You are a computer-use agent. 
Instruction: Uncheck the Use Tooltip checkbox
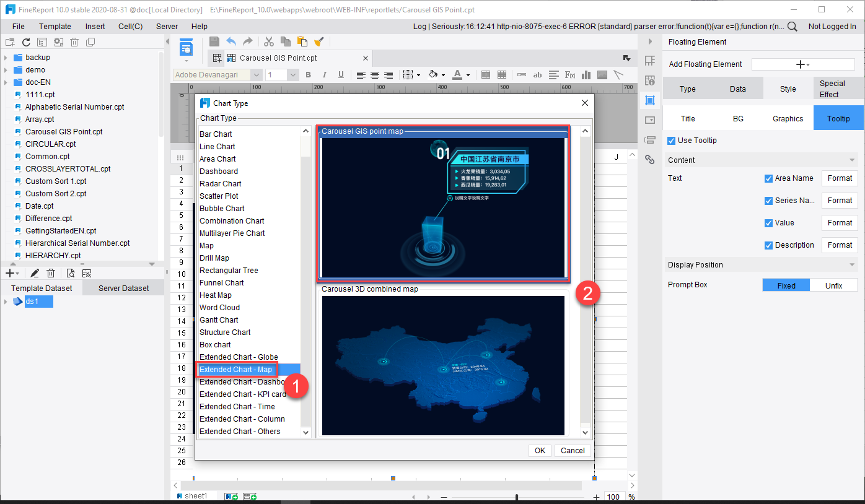670,140
